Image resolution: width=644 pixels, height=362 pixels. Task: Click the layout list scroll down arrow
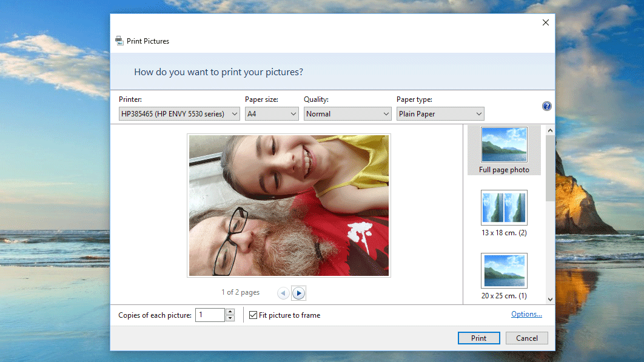pos(551,300)
